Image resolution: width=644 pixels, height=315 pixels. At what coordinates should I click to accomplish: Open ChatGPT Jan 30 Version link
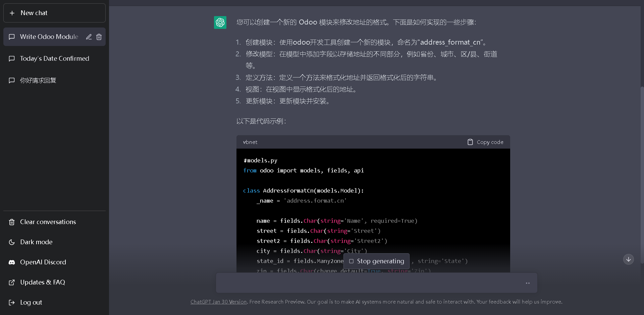click(x=219, y=302)
